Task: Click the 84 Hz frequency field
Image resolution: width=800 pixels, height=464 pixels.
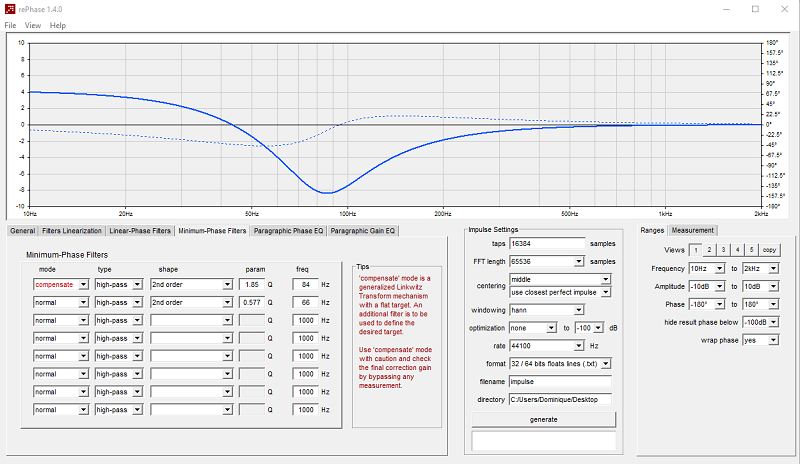Action: (306, 284)
